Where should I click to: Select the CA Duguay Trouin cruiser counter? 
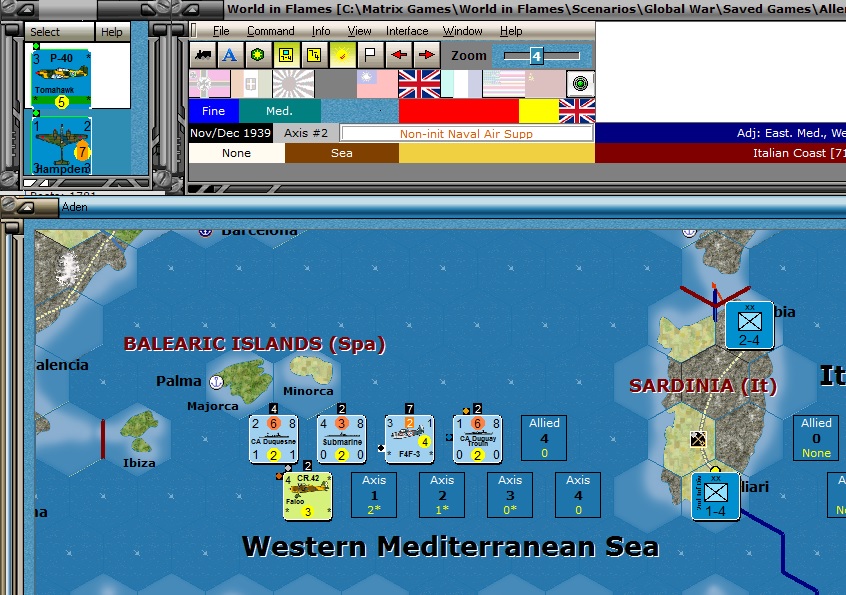pyautogui.click(x=477, y=439)
